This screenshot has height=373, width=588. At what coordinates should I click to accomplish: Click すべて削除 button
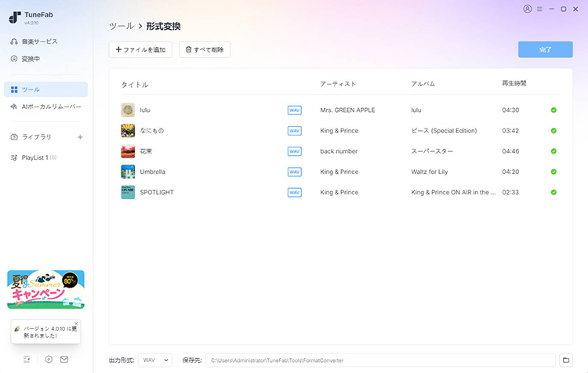(205, 49)
